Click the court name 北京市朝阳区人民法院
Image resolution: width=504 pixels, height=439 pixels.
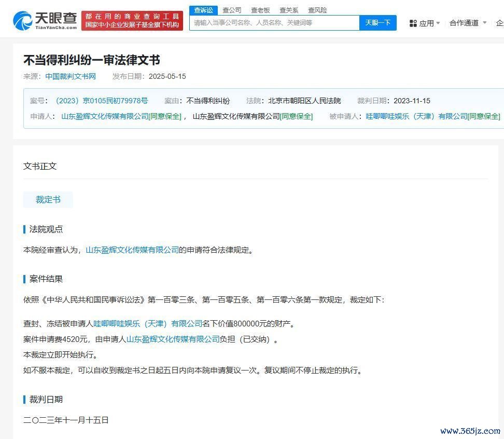point(304,101)
